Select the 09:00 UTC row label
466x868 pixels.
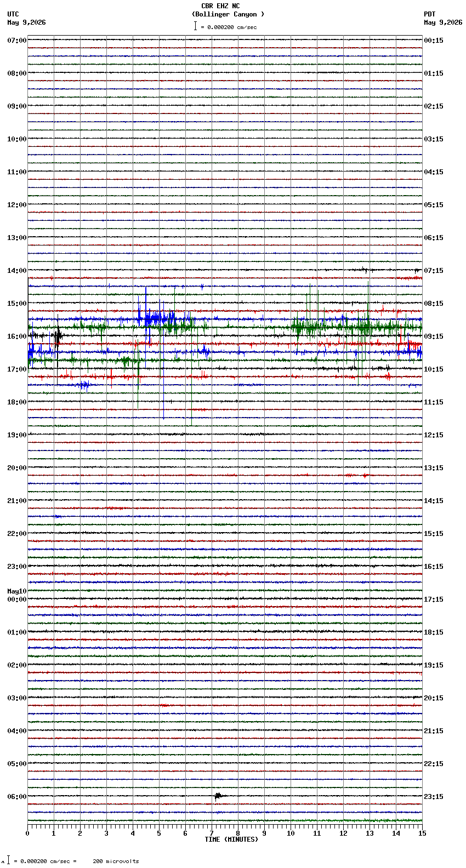pos(17,106)
